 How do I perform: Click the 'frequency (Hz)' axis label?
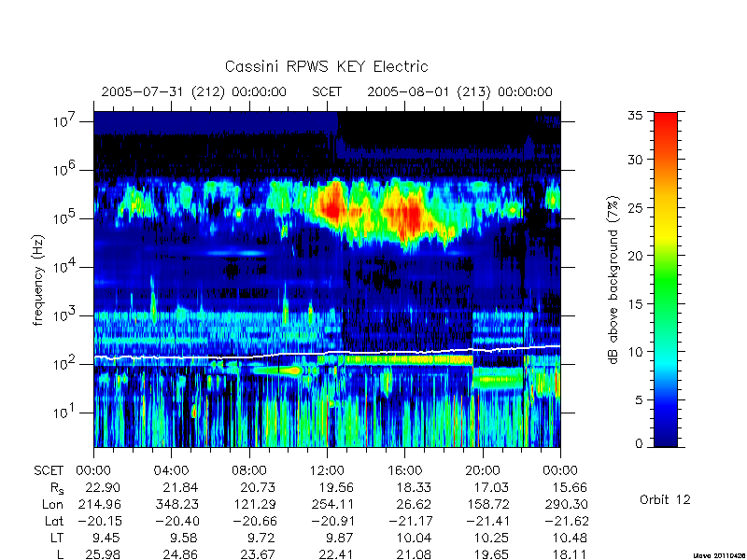pos(38,280)
